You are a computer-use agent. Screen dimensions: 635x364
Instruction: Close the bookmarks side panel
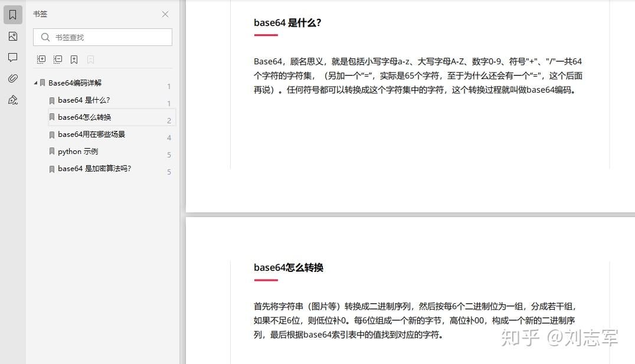pos(165,14)
